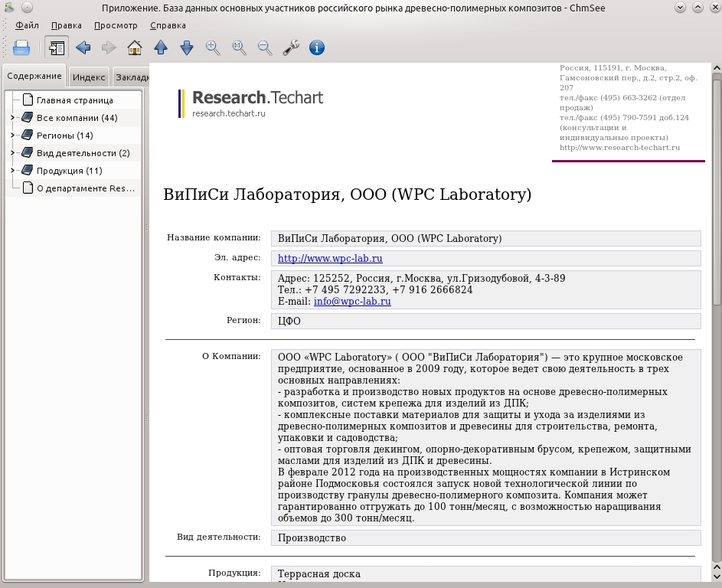This screenshot has width=722, height=588.
Task: Reset zoom to normal size icon
Action: 239,47
